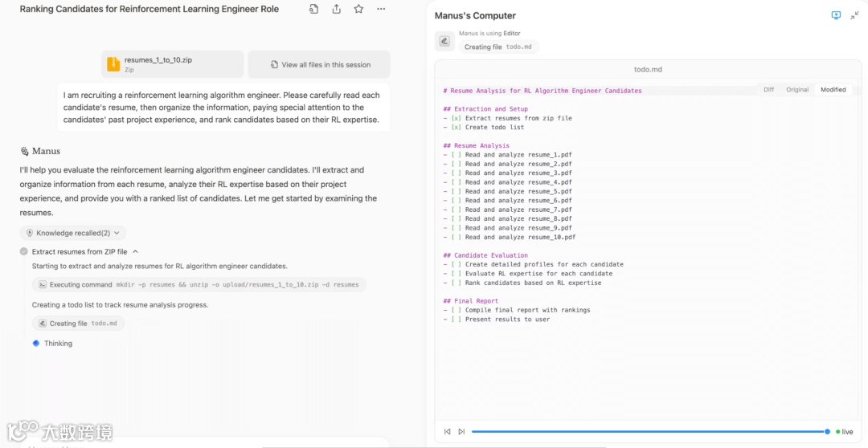Switch to the Modified view tab
The width and height of the screenshot is (868, 448).
click(833, 90)
